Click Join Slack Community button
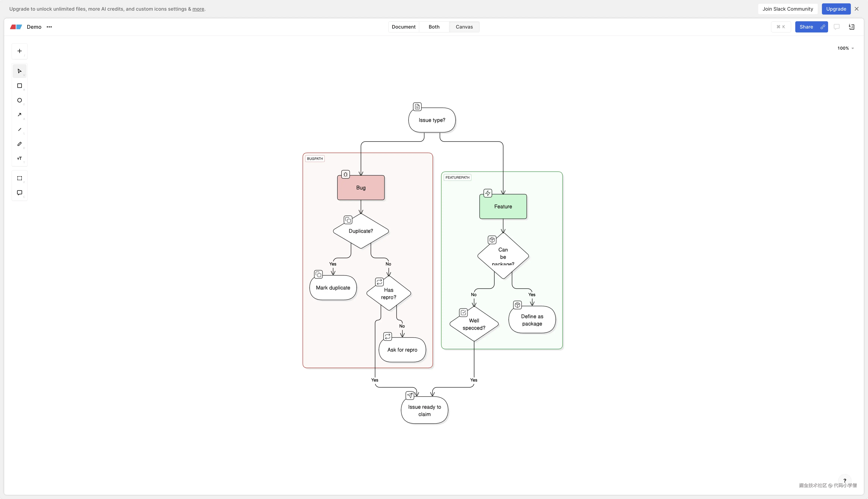868x499 pixels. point(787,9)
